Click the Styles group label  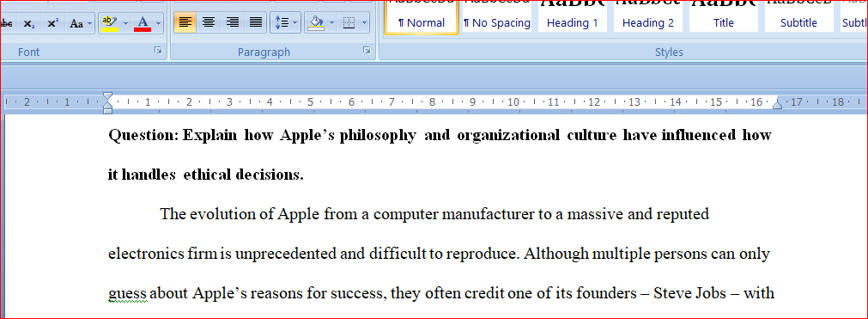coord(670,52)
